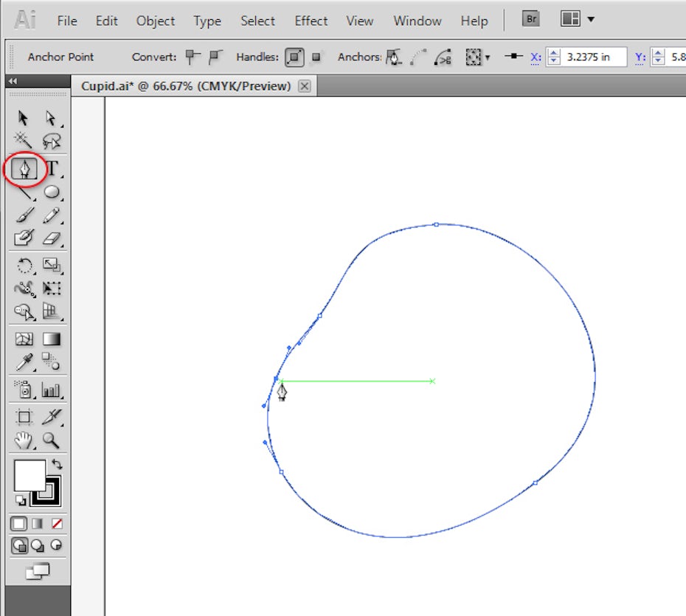Hide handles for multiple selected anchors
The image size is (686, 616).
316,57
